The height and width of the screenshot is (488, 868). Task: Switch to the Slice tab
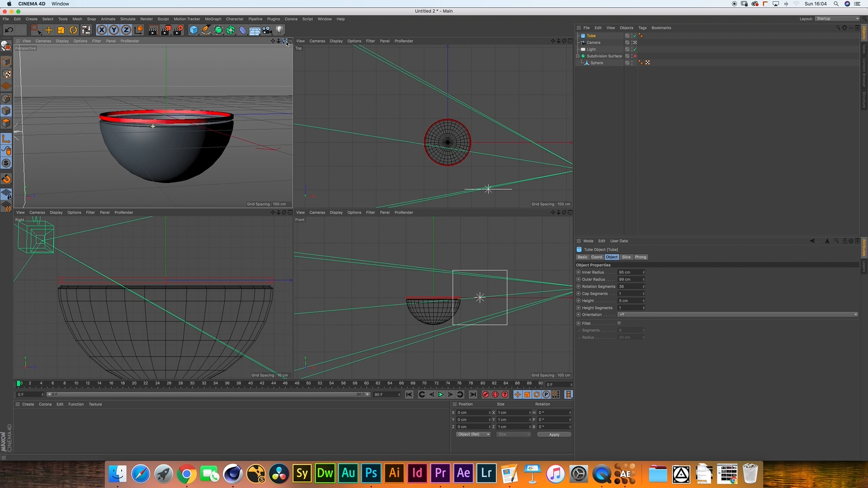pos(626,257)
